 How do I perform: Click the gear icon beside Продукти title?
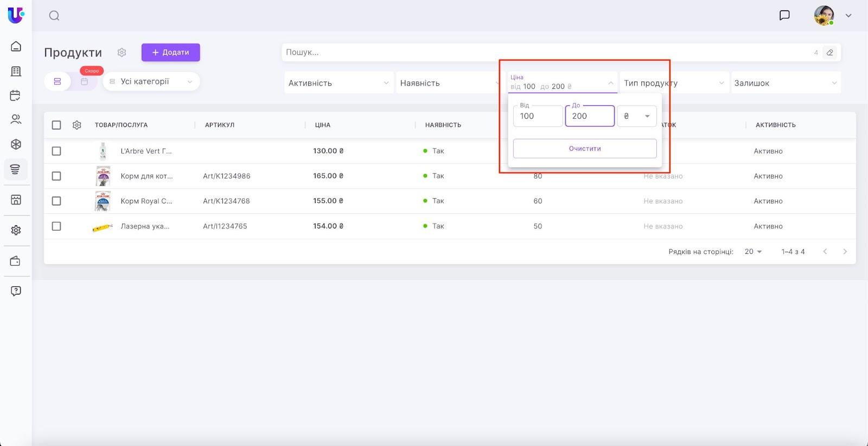point(122,53)
